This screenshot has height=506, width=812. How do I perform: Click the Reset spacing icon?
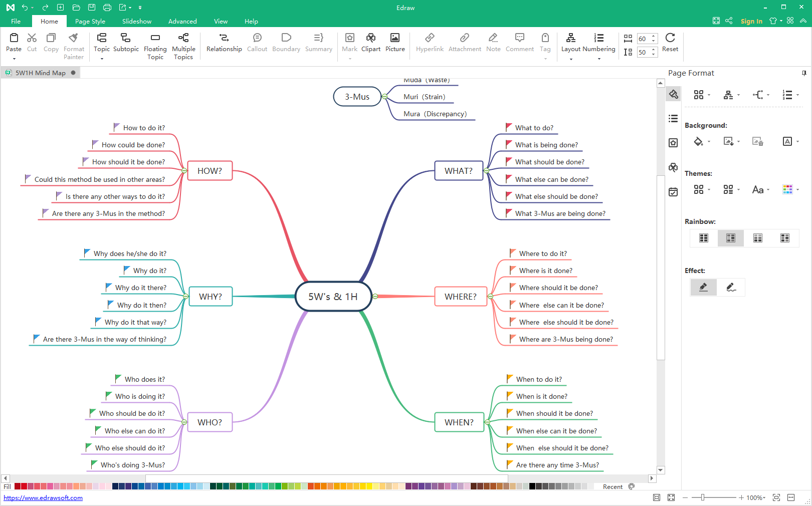pyautogui.click(x=670, y=43)
